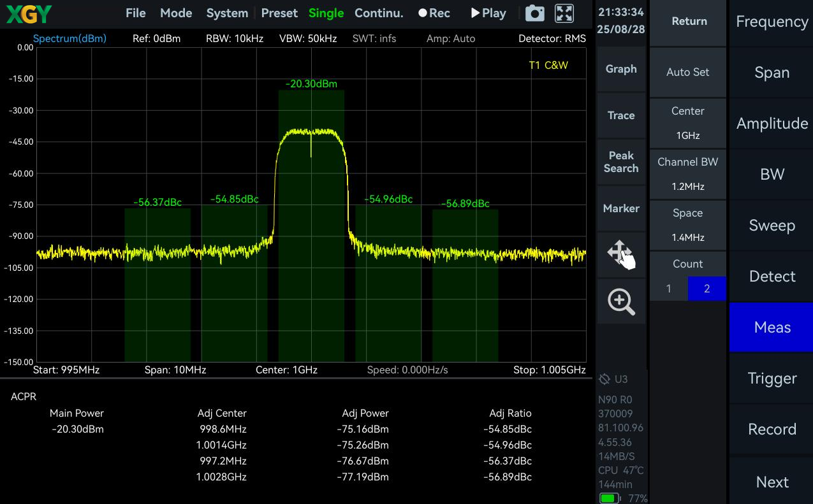
Task: Click the -20.30dBm main channel label
Action: pyautogui.click(x=311, y=84)
